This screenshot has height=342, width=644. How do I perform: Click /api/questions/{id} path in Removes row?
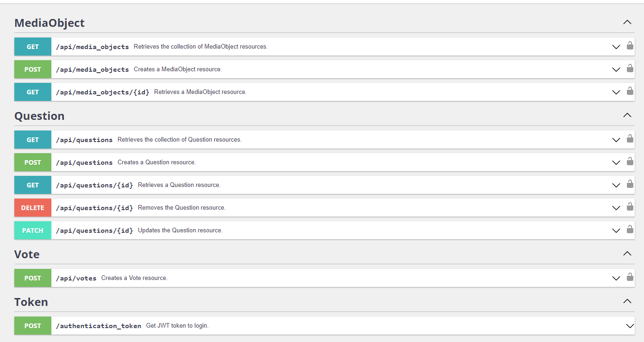94,208
